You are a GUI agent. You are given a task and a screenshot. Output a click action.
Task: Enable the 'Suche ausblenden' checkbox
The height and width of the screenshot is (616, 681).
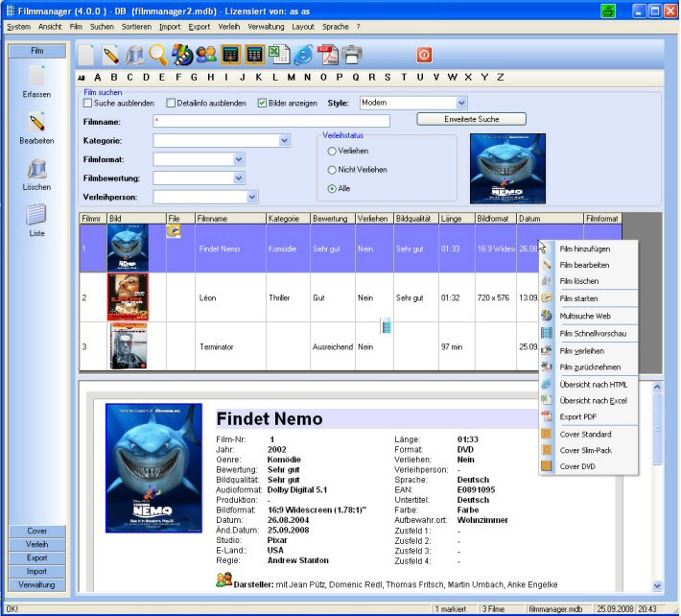click(88, 103)
